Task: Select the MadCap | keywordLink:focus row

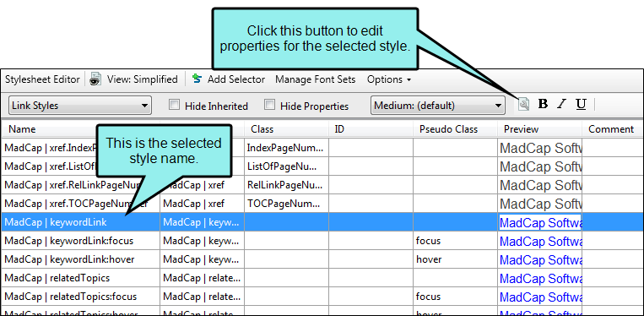Action: [322, 241]
